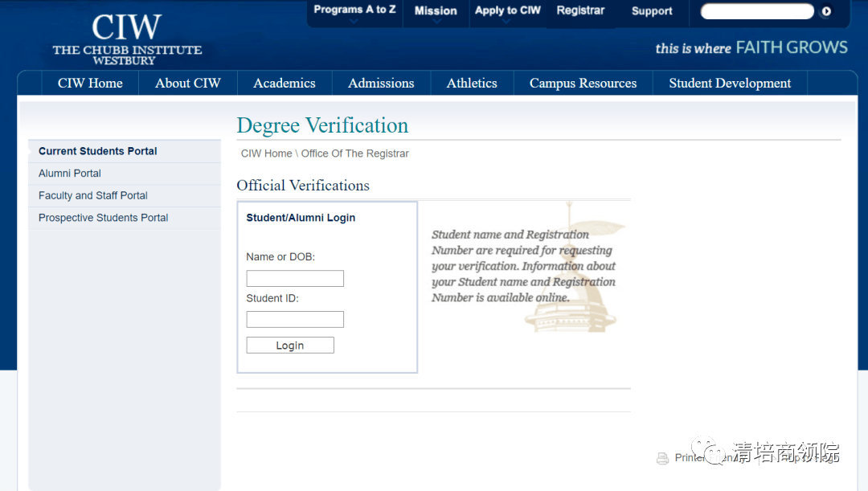Open the Admissions navigation tab
868x491 pixels.
pyautogui.click(x=381, y=83)
